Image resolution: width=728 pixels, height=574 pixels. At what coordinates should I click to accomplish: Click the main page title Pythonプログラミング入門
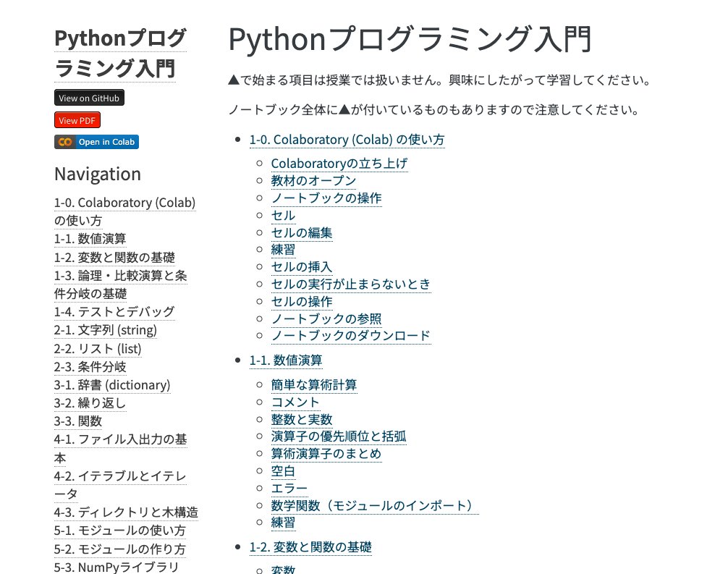tap(410, 39)
